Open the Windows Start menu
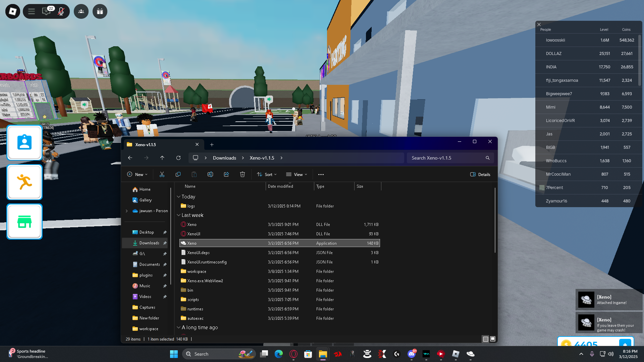This screenshot has width=644, height=362. (174, 354)
